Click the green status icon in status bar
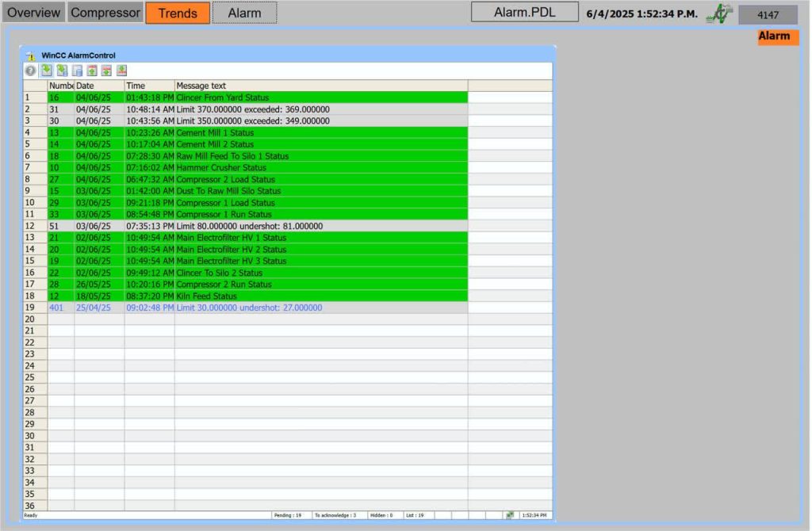812x531 pixels. [510, 515]
